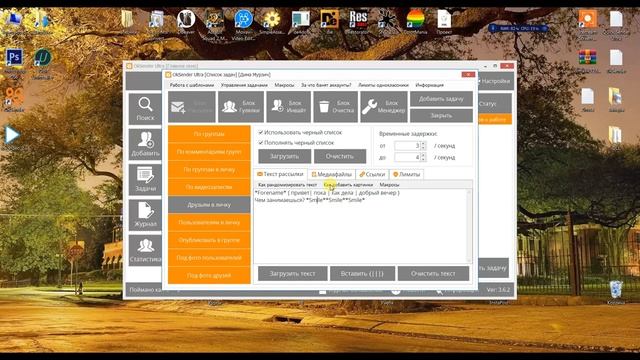640x360 pixels.
Task: Switch to Текст рассылки tab
Action: (x=280, y=174)
